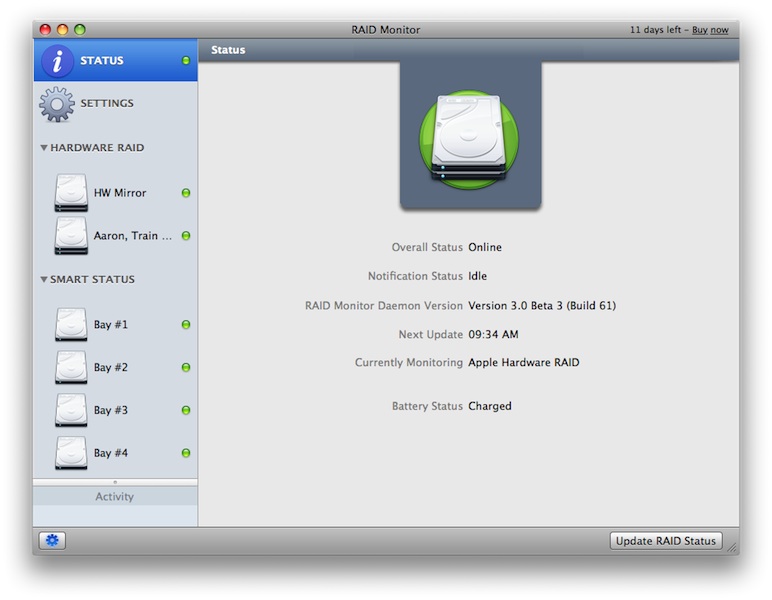Image resolution: width=772 pixels, height=600 pixels.
Task: Open Settings via the gear icon
Action: pos(57,104)
